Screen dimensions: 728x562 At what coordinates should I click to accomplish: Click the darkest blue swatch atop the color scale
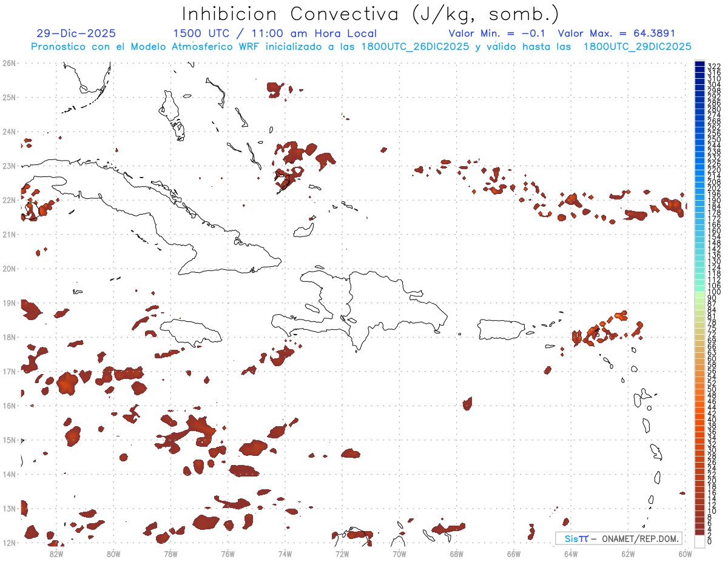(699, 64)
